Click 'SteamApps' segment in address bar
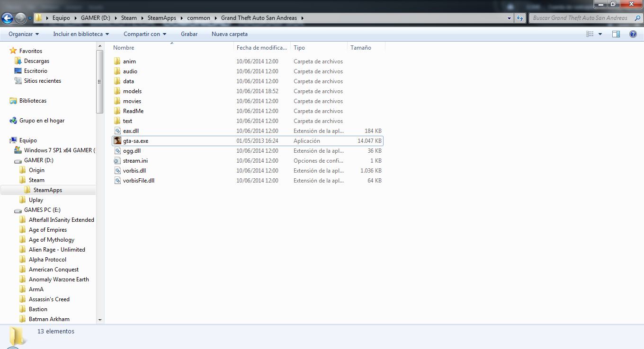644x349 pixels. pos(162,18)
